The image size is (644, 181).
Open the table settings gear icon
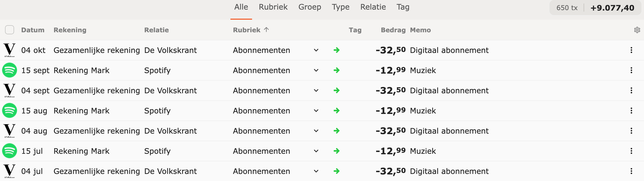[x=637, y=30]
